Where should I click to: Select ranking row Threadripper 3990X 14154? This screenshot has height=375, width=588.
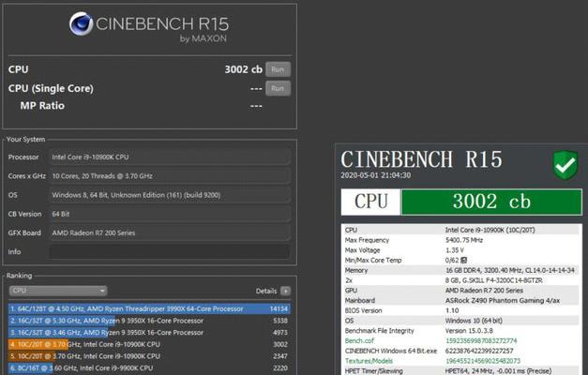coord(149,308)
